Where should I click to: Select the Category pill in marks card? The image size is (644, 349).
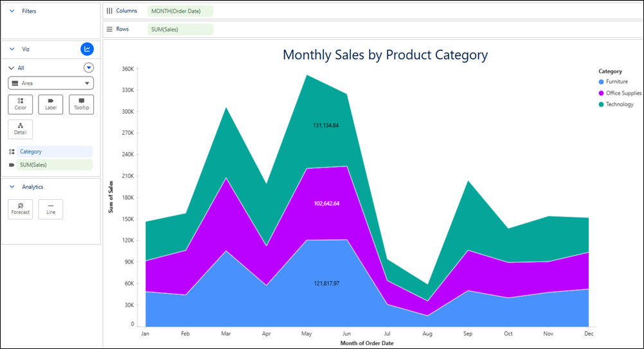pos(54,152)
